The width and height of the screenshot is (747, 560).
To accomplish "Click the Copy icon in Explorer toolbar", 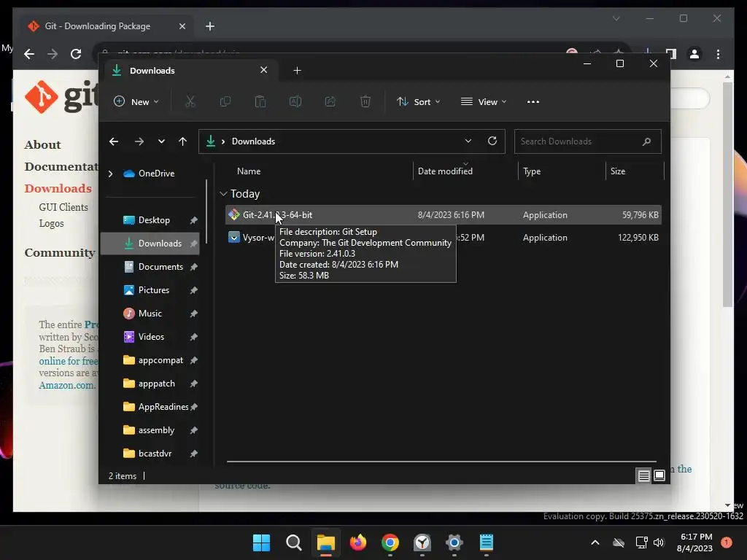I will (x=225, y=101).
